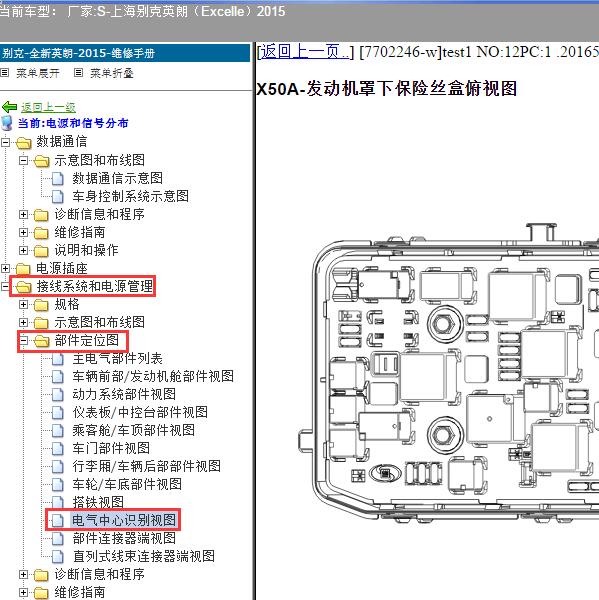The height and width of the screenshot is (600, 599).
Task: Open 直列式线束连接器端视图
Action: [144, 556]
